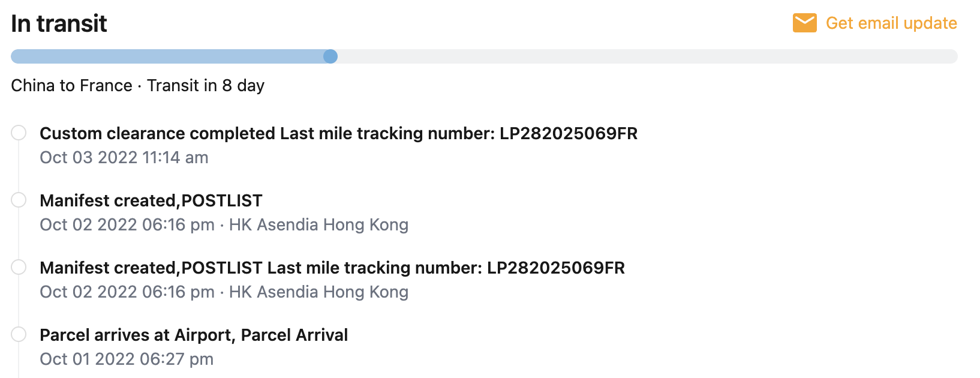Image resolution: width=980 pixels, height=378 pixels.
Task: Click the Parcel arrives at Airport event title
Action: (x=193, y=335)
